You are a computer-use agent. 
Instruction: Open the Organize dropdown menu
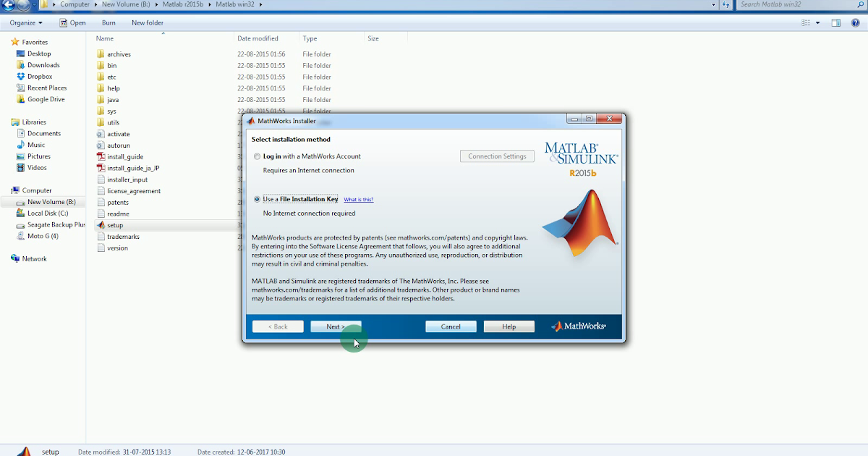click(x=26, y=22)
